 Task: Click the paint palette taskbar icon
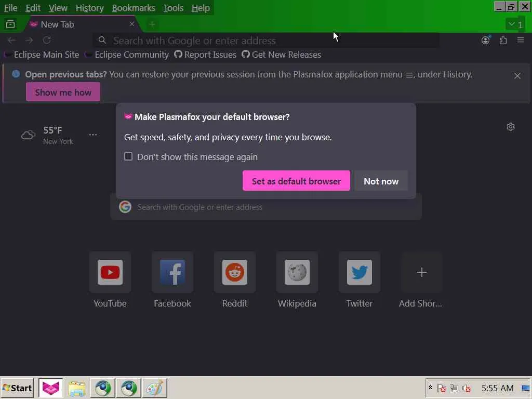[155, 388]
